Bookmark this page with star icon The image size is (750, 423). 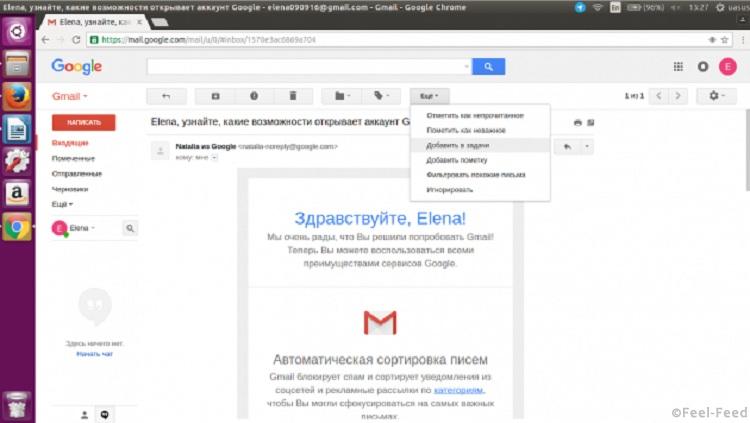click(x=724, y=40)
